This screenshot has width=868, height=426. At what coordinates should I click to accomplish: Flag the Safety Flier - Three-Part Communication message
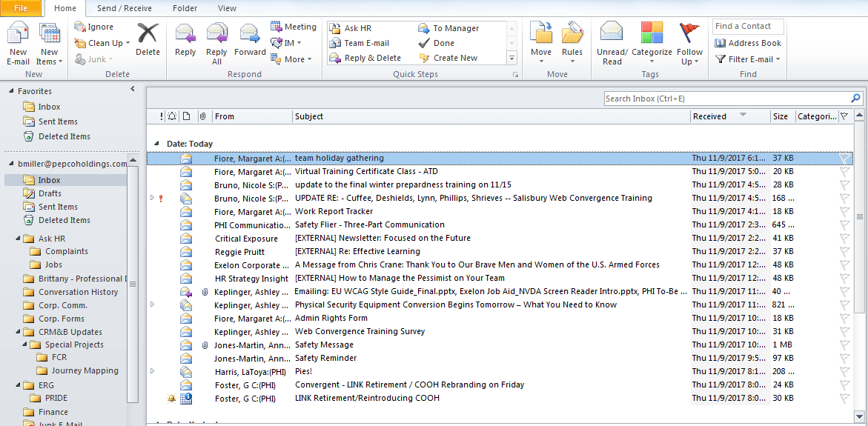tap(844, 224)
